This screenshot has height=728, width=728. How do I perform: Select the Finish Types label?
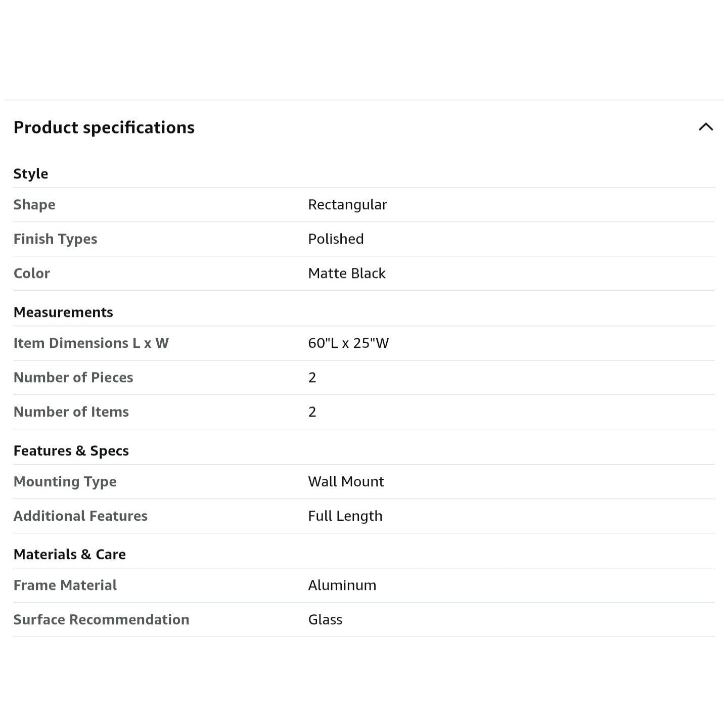point(55,239)
